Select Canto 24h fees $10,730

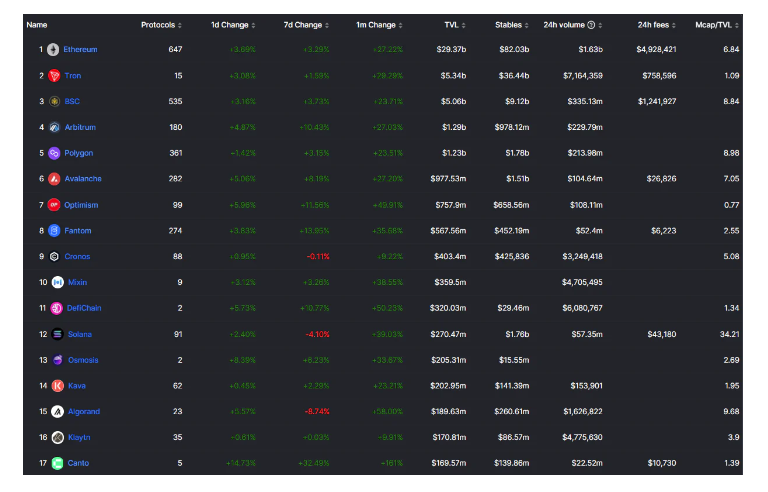pos(662,463)
